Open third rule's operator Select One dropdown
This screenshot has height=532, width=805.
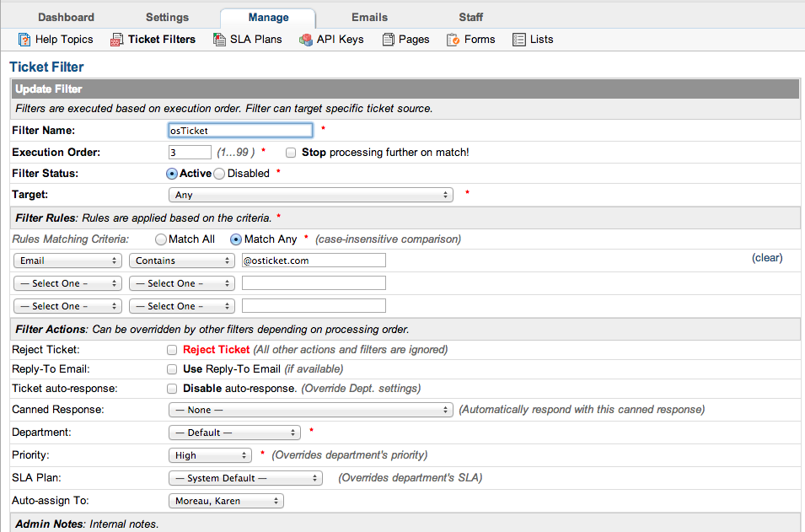tap(182, 306)
